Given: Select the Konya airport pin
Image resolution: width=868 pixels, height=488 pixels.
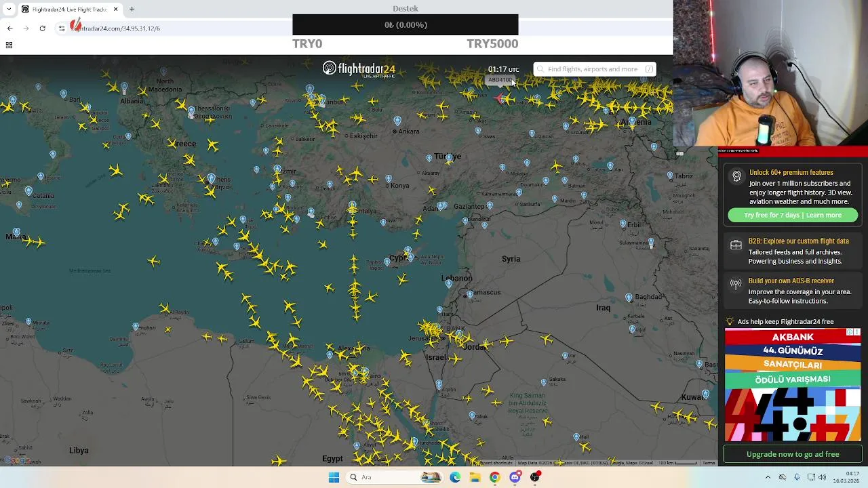Looking at the screenshot, I should click(389, 179).
